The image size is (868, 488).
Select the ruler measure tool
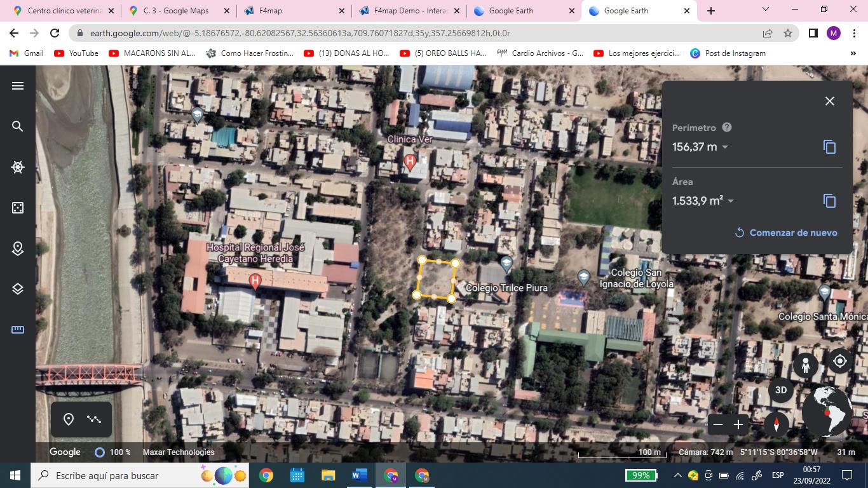pos(18,330)
